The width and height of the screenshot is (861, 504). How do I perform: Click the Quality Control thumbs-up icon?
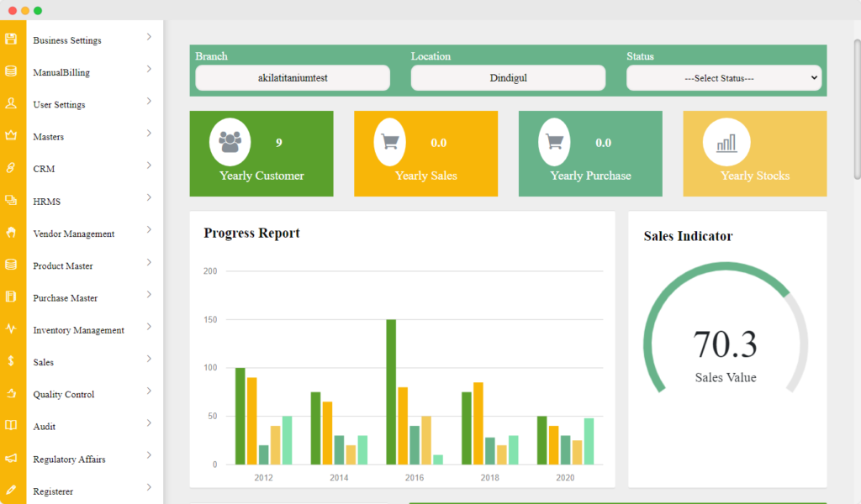(x=11, y=393)
